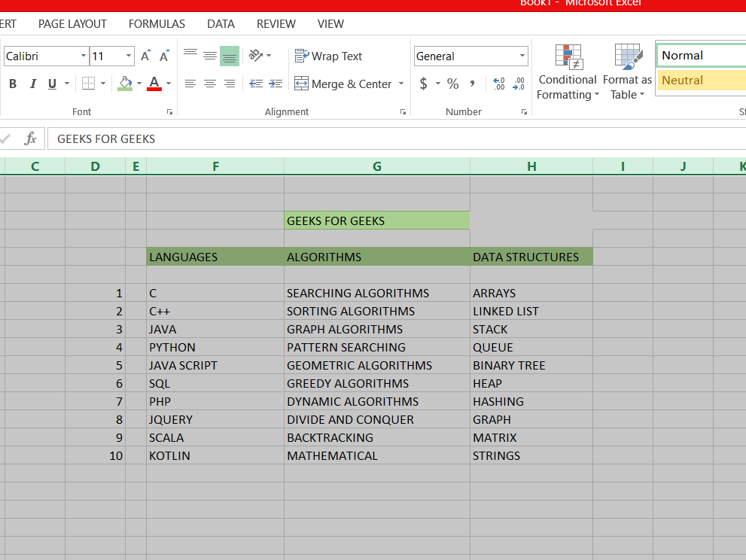The height and width of the screenshot is (560, 746).
Task: Select cell PYTHON
Action: [215, 347]
